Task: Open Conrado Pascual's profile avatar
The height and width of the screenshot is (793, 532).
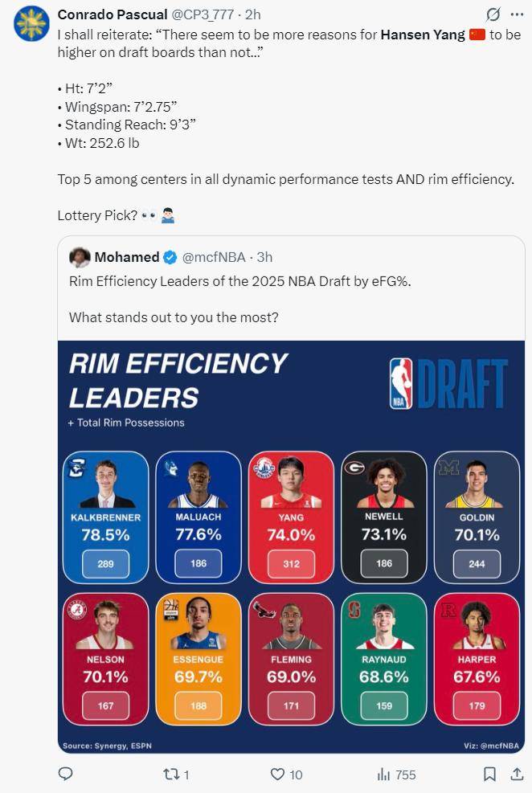Action: (31, 24)
